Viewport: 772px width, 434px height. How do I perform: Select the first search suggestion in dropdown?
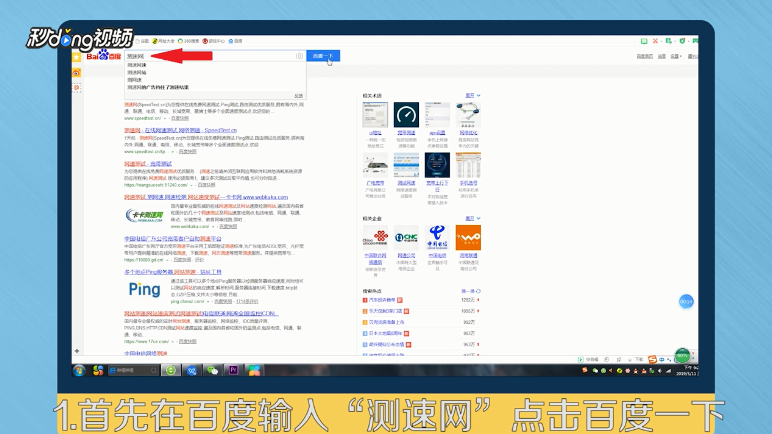pos(137,65)
